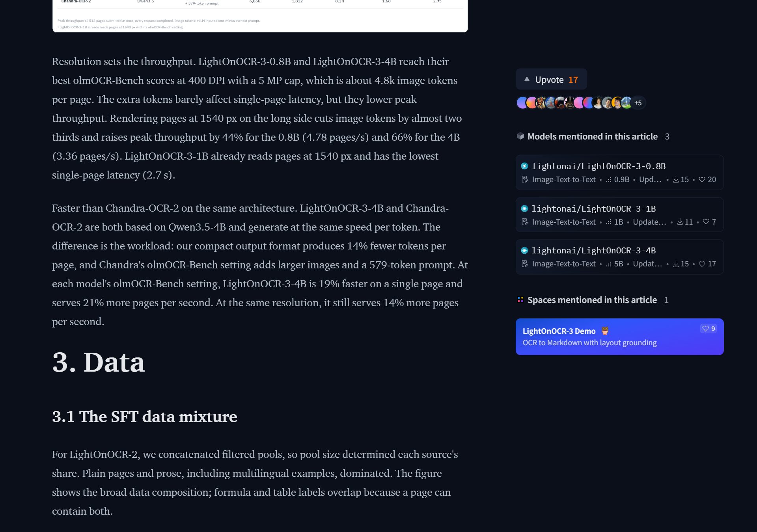Screen dimensions: 757x532
Task: Open the lightonai/LightOnOCR-3-0.8B model card
Action: click(619, 172)
